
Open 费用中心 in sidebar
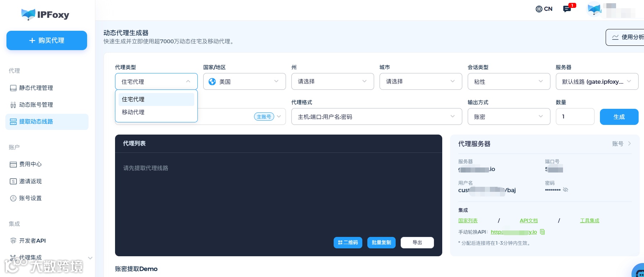point(47,164)
